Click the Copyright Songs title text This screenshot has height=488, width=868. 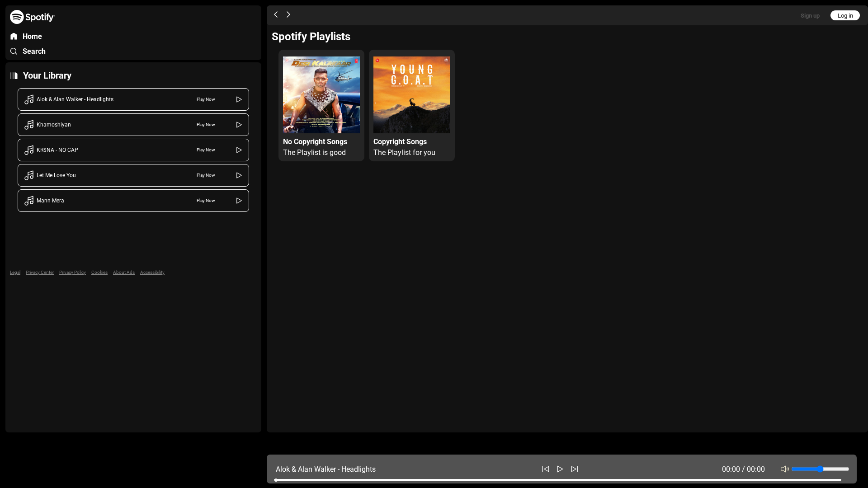(400, 142)
